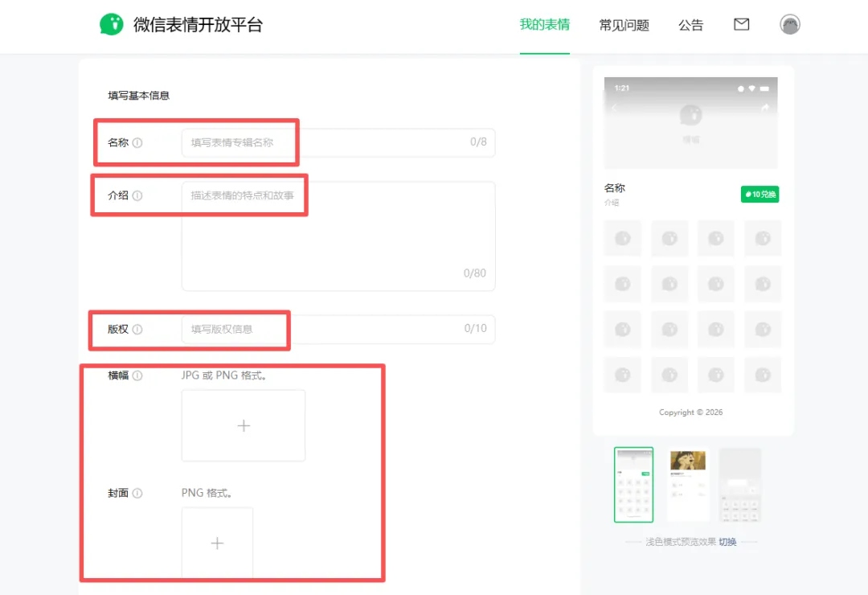The width and height of the screenshot is (868, 595).
Task: Select the green-bordered album preview thumbnail
Action: 634,485
